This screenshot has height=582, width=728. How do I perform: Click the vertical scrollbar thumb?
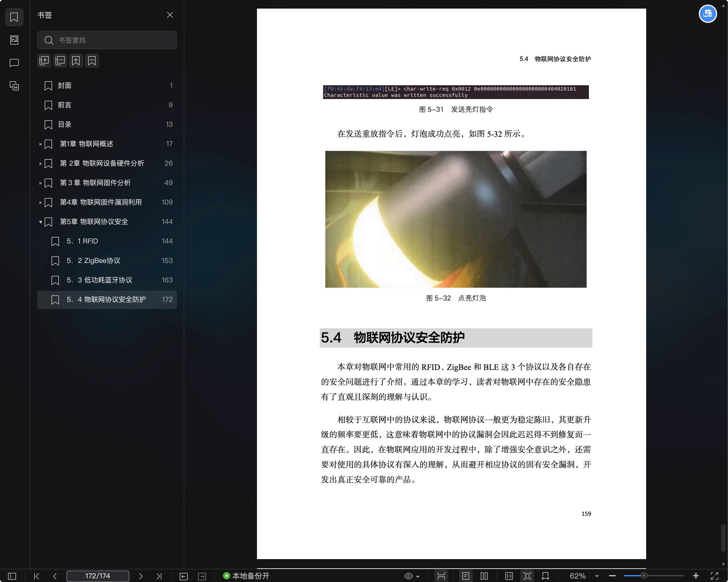[723, 537]
